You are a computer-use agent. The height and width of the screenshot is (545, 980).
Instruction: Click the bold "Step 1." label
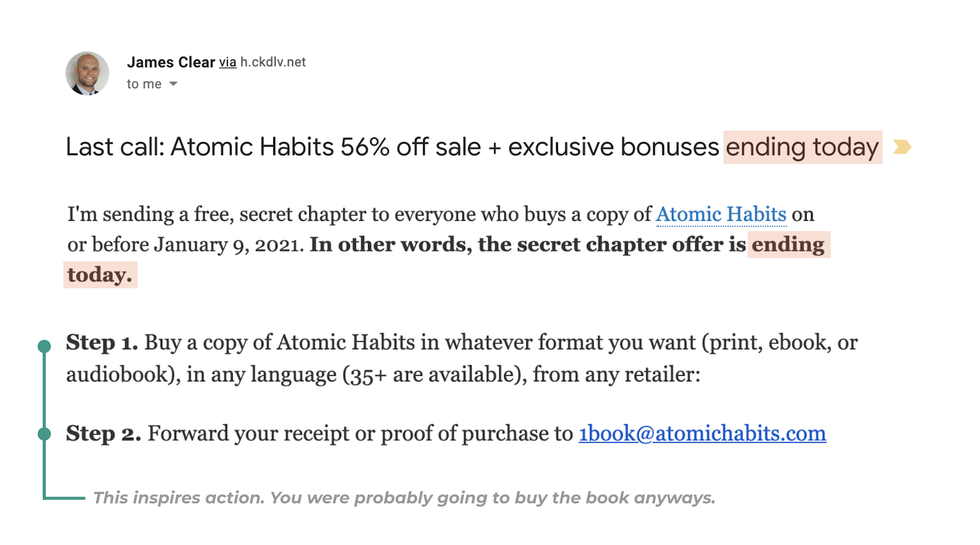(x=102, y=343)
